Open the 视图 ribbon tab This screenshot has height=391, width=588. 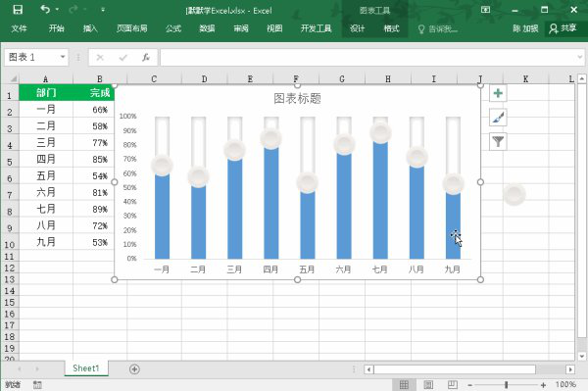(274, 28)
